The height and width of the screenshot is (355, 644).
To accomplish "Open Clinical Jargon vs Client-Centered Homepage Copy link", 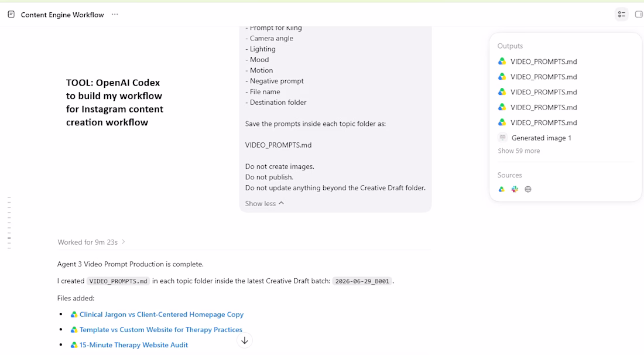I will click(162, 315).
